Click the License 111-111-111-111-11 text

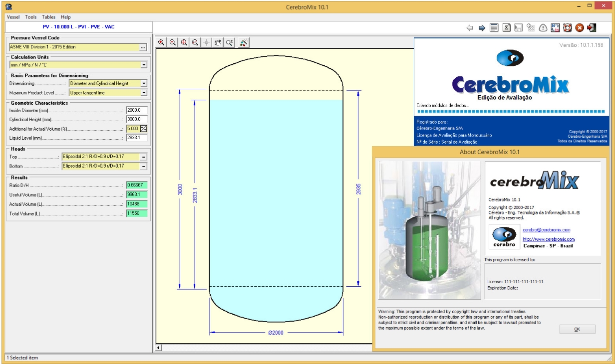point(515,282)
